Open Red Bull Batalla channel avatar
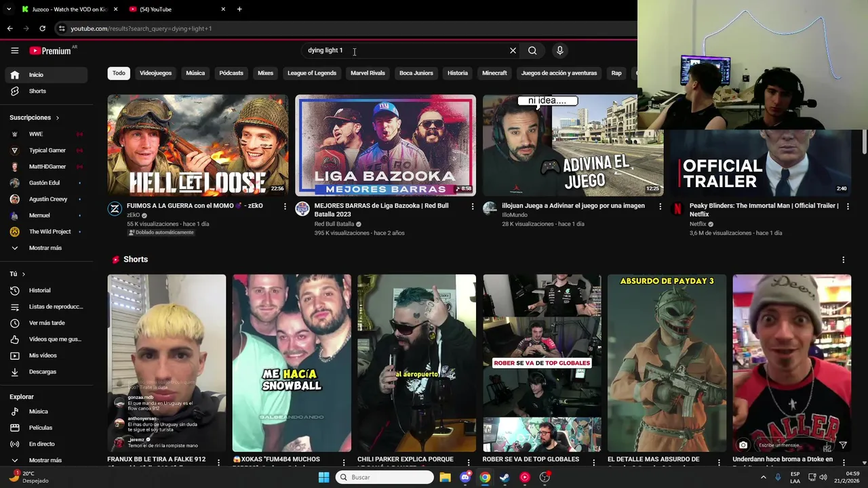This screenshot has height=488, width=868. tap(302, 209)
